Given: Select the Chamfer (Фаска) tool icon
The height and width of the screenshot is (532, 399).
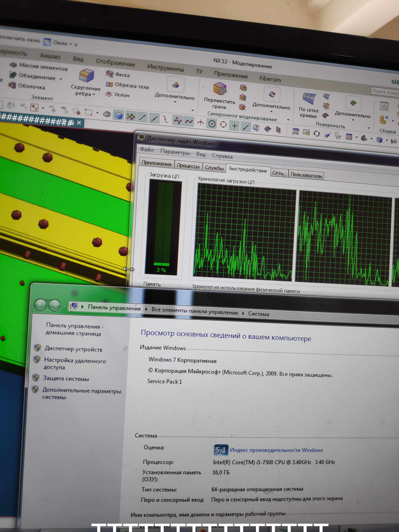Looking at the screenshot, I should click(110, 74).
